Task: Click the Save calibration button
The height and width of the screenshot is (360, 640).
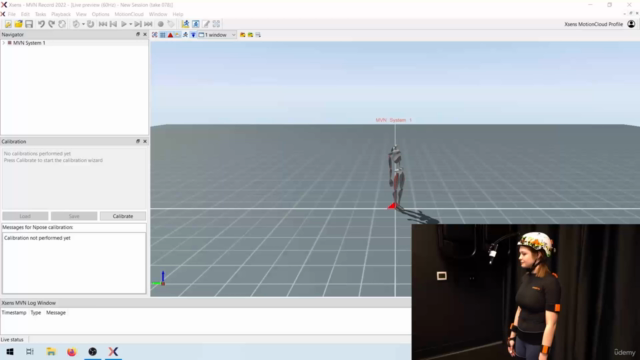Action: tap(74, 216)
